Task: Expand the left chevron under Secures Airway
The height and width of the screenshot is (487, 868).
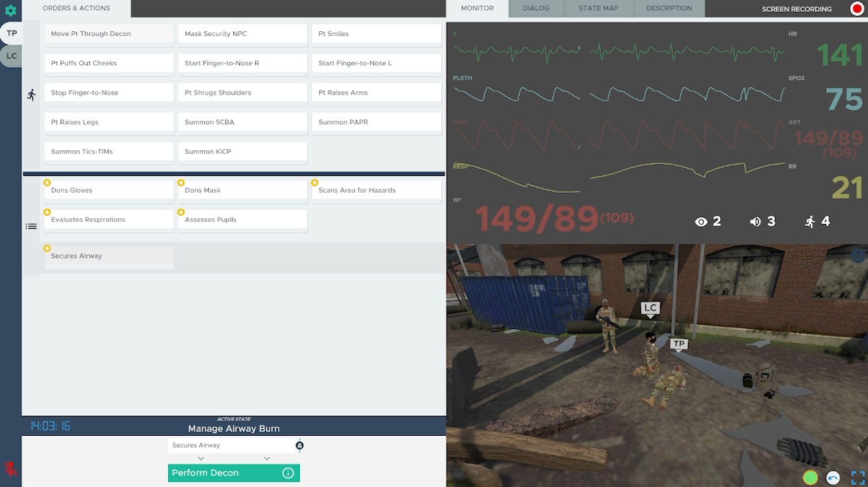Action: tap(201, 458)
